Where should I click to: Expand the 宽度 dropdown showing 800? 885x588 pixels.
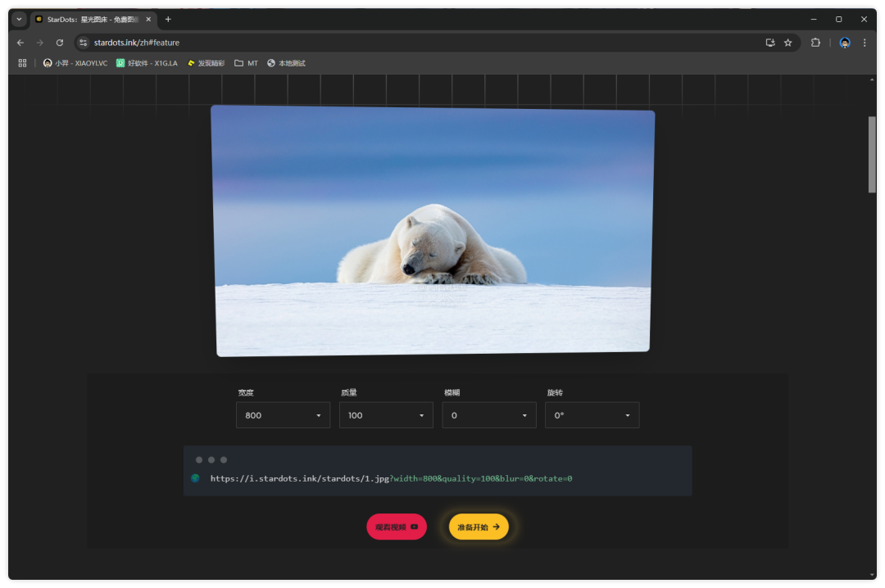[x=283, y=415]
